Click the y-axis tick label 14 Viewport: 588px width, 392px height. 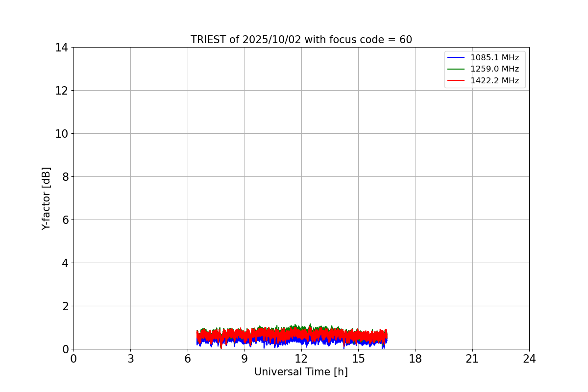tap(62, 48)
